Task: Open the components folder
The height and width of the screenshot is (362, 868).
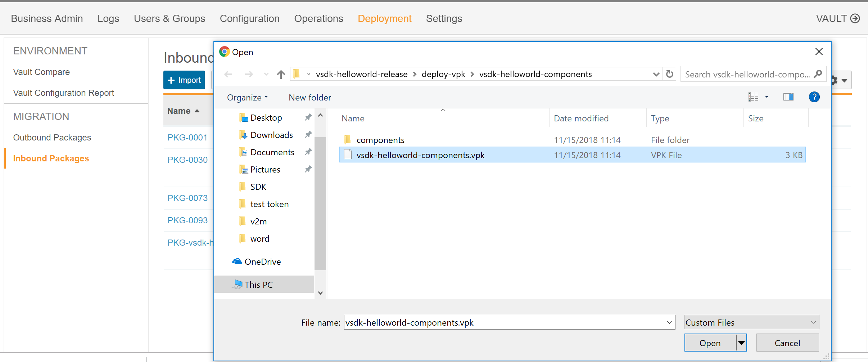Action: 380,140
